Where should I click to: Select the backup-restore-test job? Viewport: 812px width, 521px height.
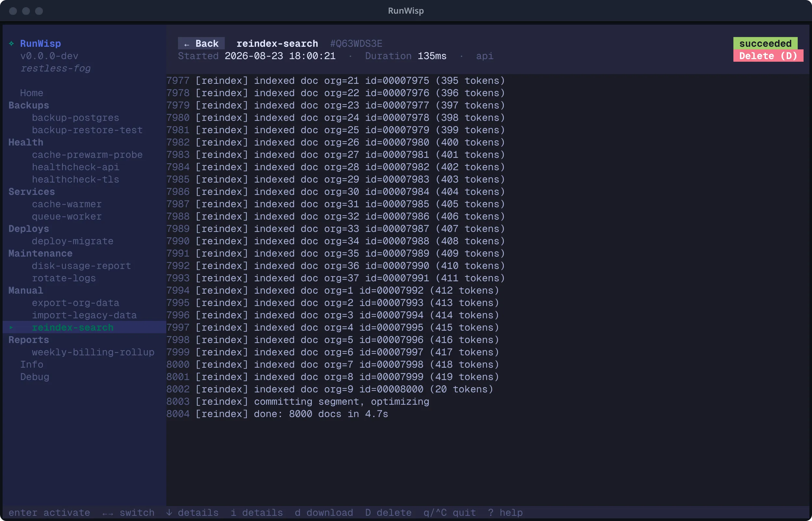click(87, 130)
